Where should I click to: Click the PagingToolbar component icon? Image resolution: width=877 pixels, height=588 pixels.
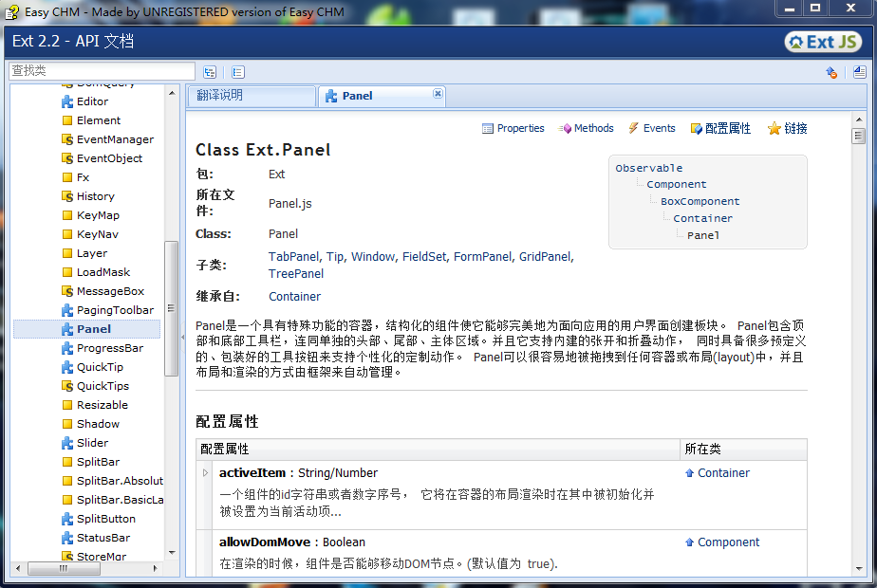pos(67,310)
